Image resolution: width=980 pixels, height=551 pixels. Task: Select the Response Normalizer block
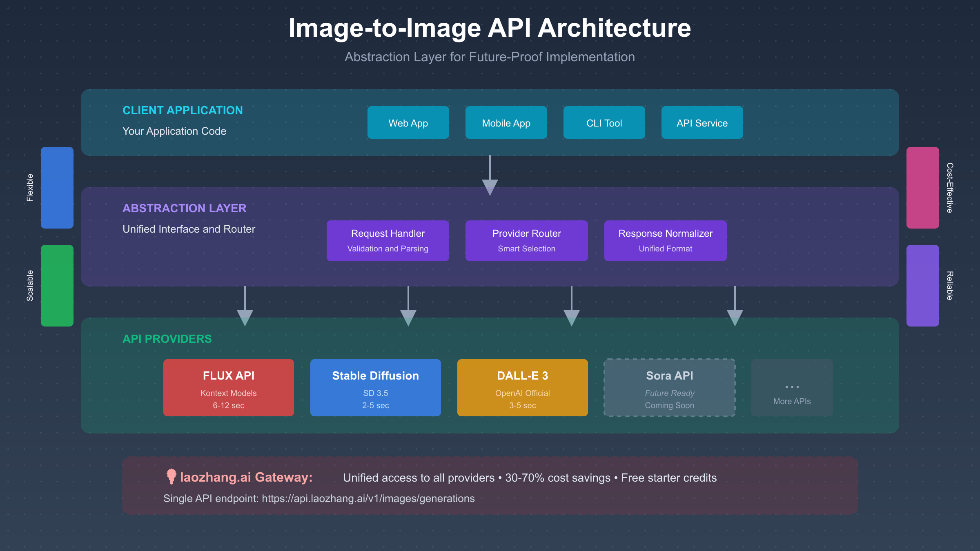pyautogui.click(x=666, y=241)
